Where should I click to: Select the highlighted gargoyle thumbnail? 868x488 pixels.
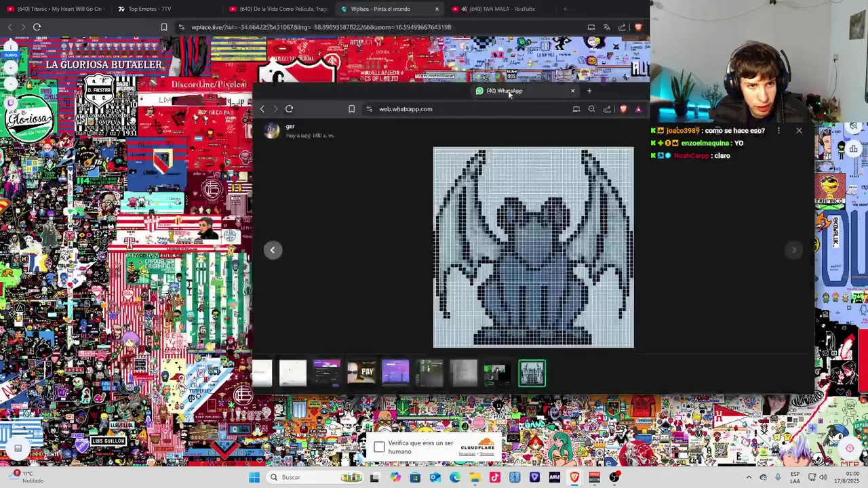pyautogui.click(x=532, y=373)
